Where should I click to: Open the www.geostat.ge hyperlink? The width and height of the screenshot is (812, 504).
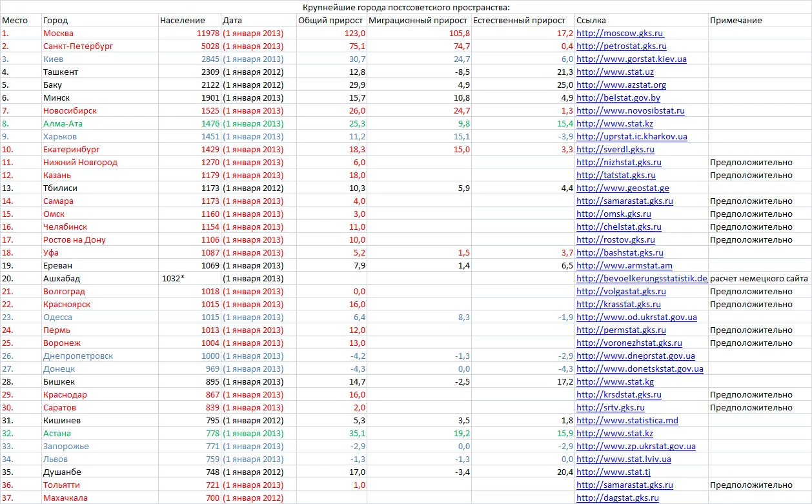tap(622, 188)
